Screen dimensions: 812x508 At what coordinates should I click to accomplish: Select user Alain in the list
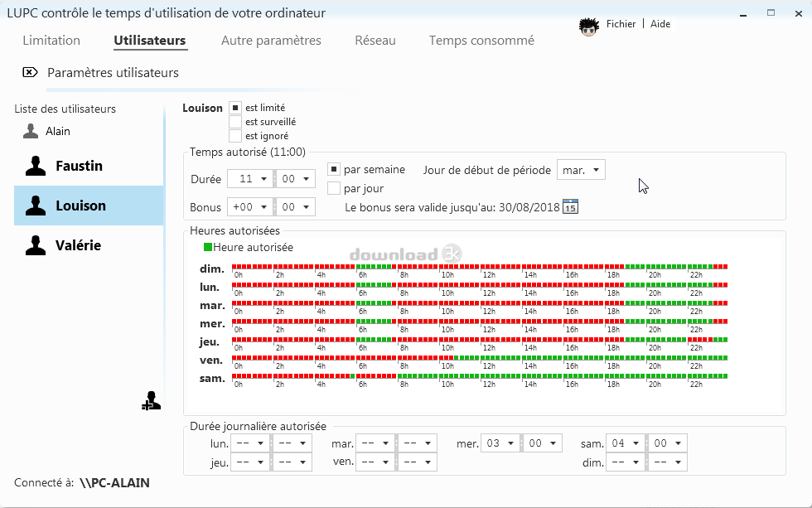(x=89, y=131)
